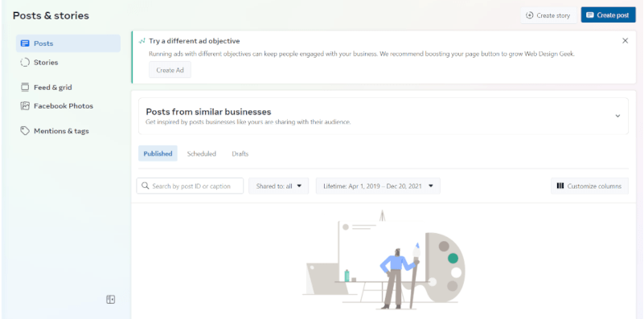Screen dimensions: 644x319
Task: Click the Stories circle icon
Action: click(25, 63)
